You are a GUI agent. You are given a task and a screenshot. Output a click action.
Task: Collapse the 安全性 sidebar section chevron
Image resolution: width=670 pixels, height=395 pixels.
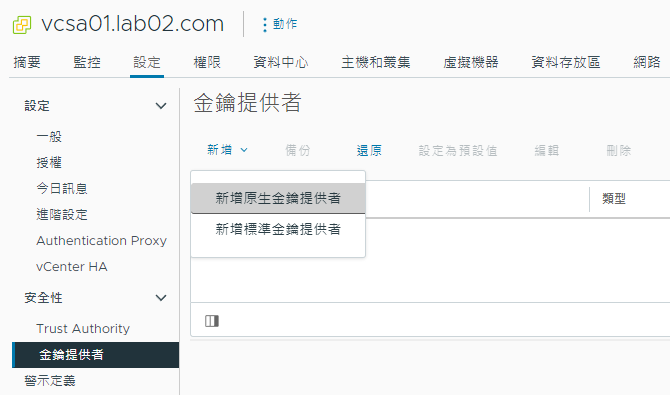coord(161,298)
